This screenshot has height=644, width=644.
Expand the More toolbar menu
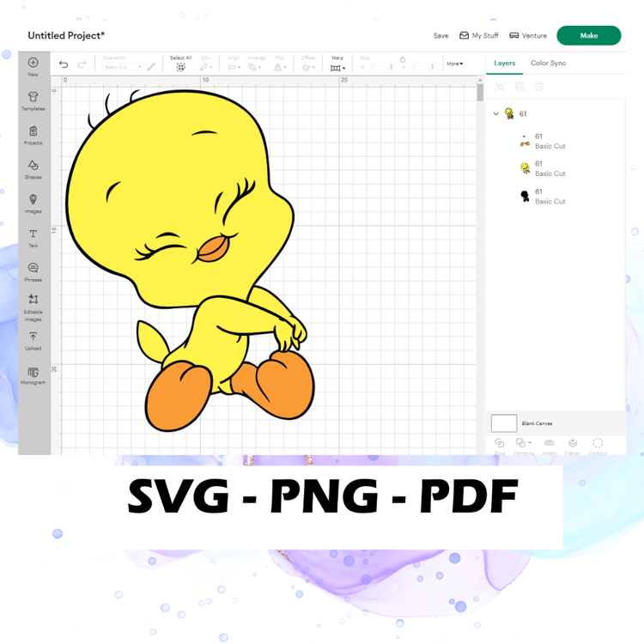[x=454, y=64]
